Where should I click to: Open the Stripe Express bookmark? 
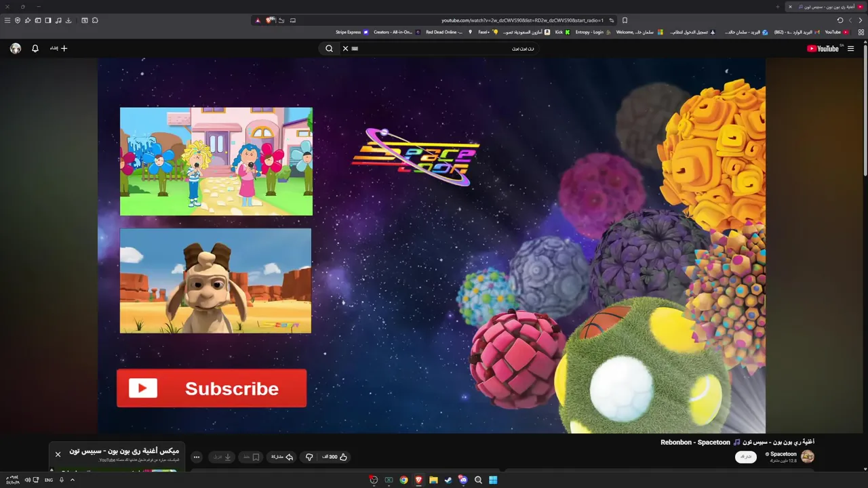[352, 32]
